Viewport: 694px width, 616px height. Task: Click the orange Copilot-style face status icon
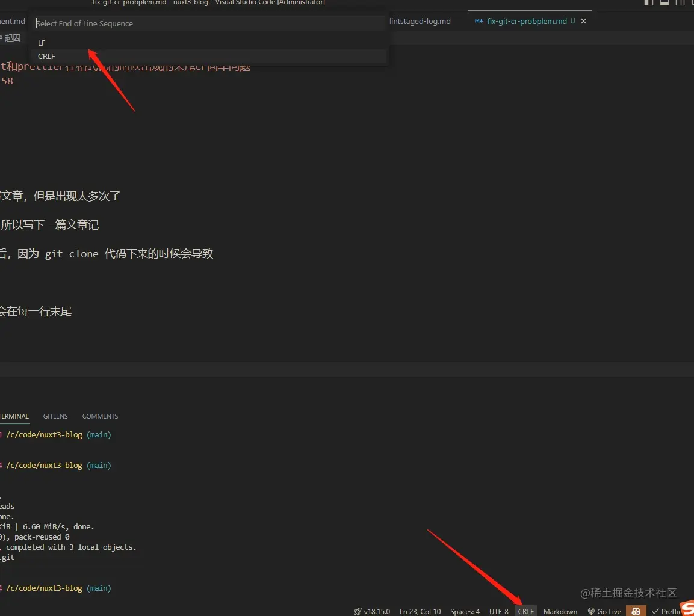[636, 612]
